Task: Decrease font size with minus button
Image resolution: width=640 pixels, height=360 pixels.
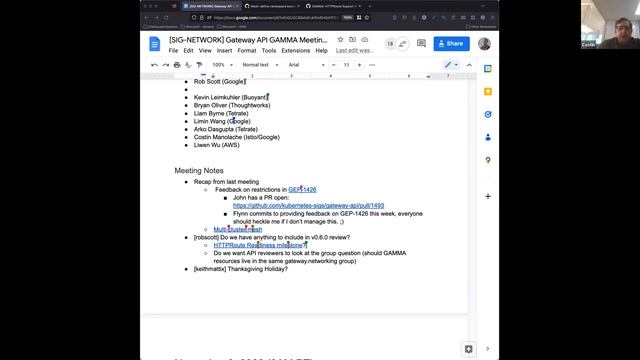Action: coord(333,65)
